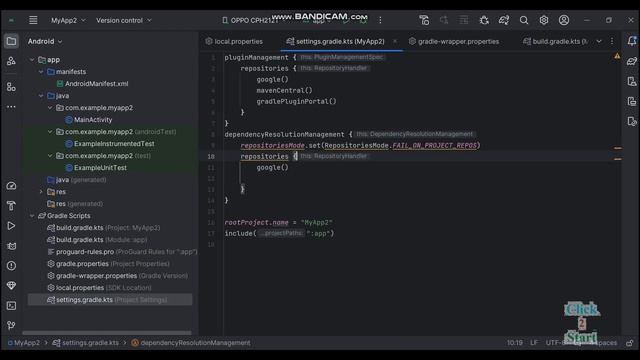The height and width of the screenshot is (360, 640).
Task: Open the Profiler tool window
Action: (11, 186)
